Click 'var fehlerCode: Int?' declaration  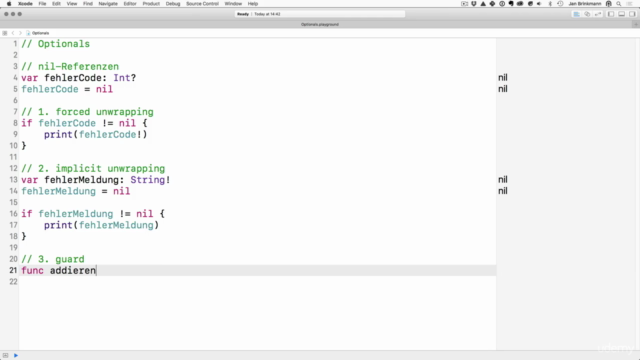coord(79,78)
